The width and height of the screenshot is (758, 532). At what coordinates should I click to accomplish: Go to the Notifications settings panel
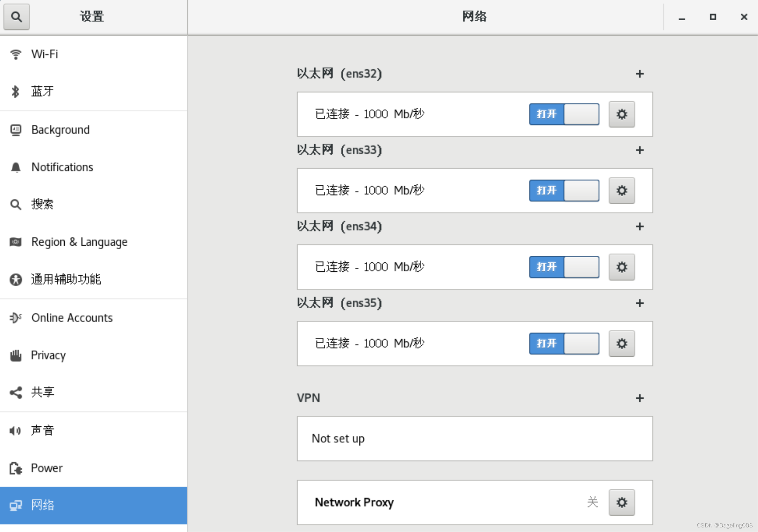tap(62, 167)
